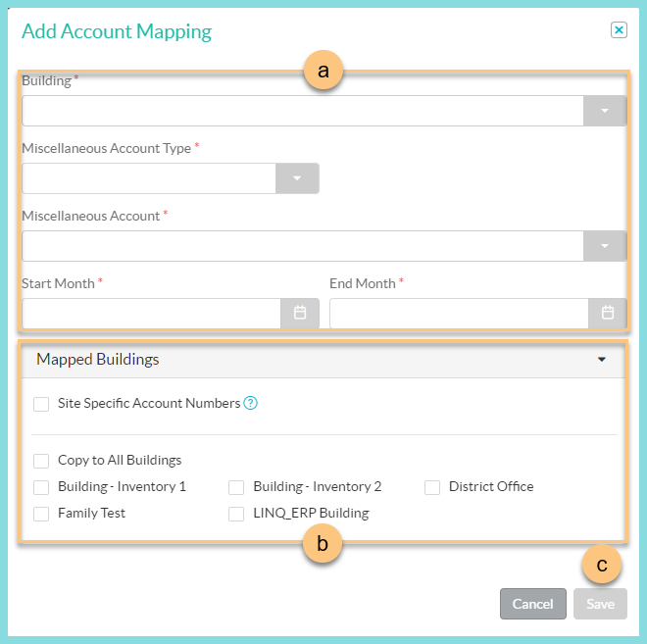Tick the Building - Inventory 2 checkbox

[236, 487]
